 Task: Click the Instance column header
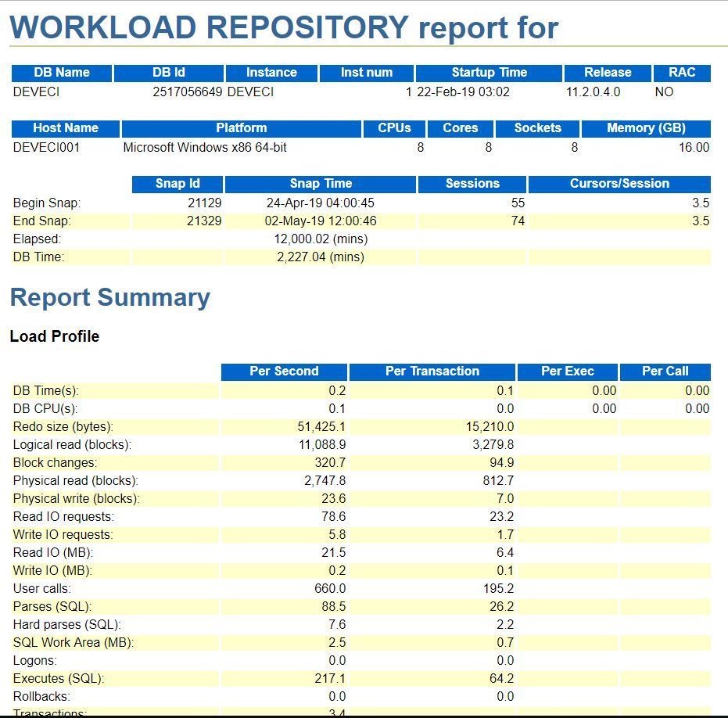click(x=271, y=73)
